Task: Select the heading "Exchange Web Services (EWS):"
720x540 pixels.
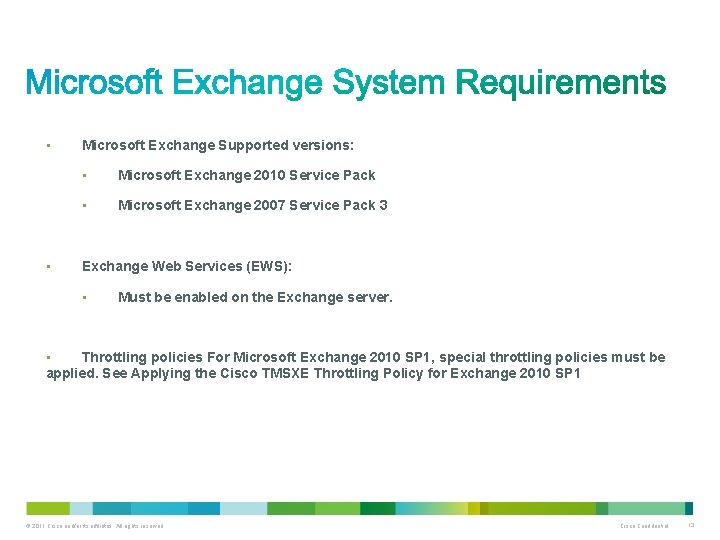Action: tap(187, 266)
